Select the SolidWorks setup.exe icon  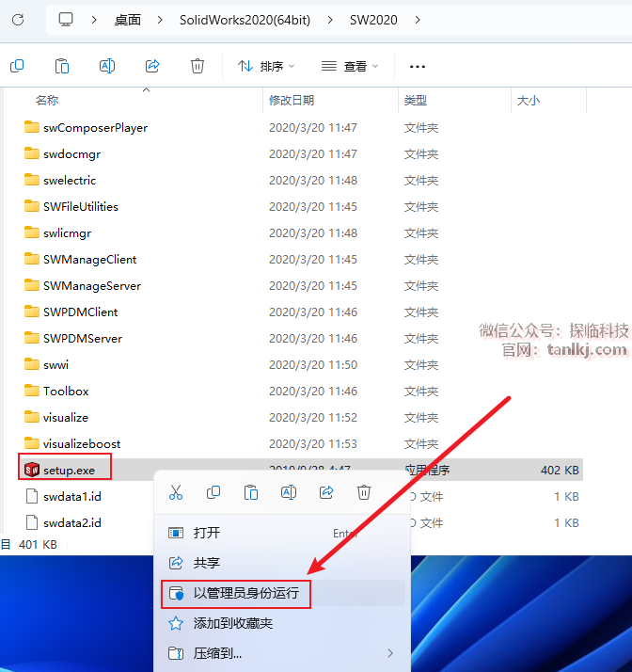32,470
